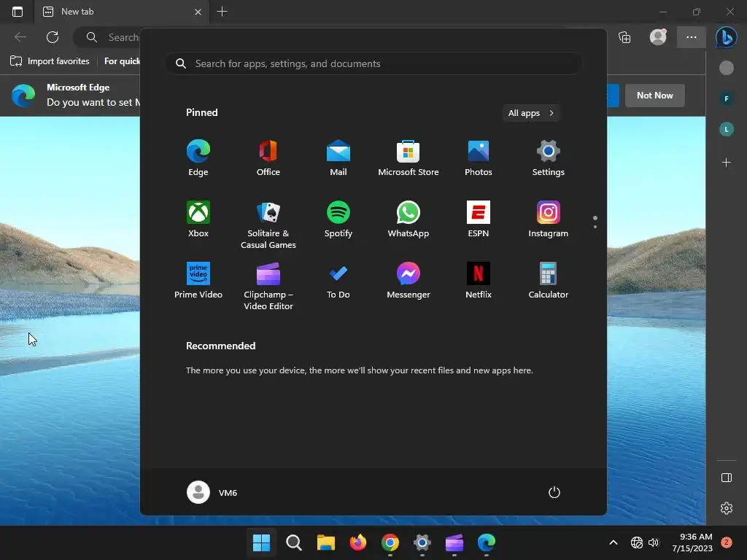
Task: Toggle Edge sidebar visibility button
Action: tap(726, 478)
